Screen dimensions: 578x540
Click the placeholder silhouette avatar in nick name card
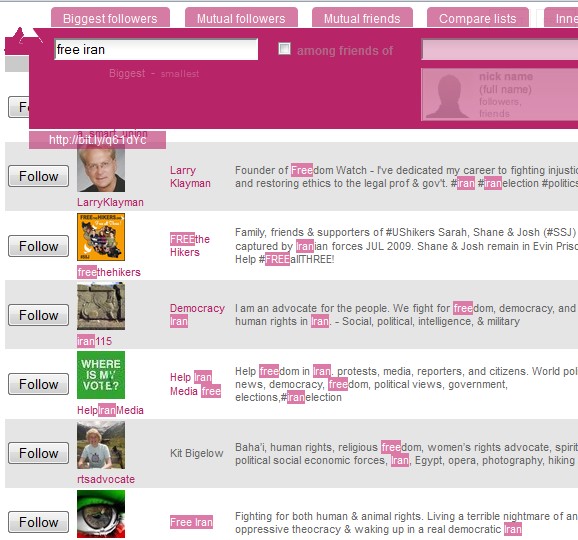[448, 95]
